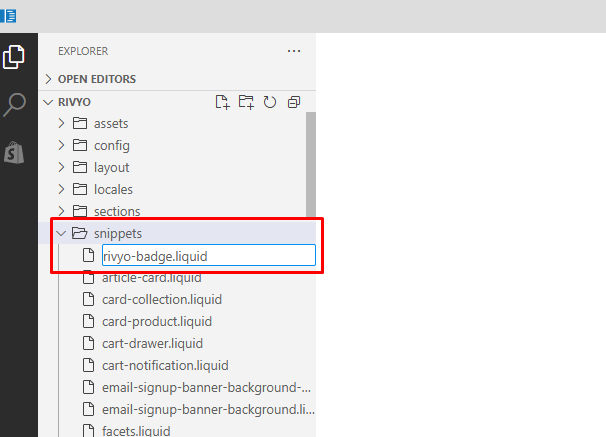Toggle the primary sidebar layout icon
606x437 pixels.
click(x=8, y=16)
